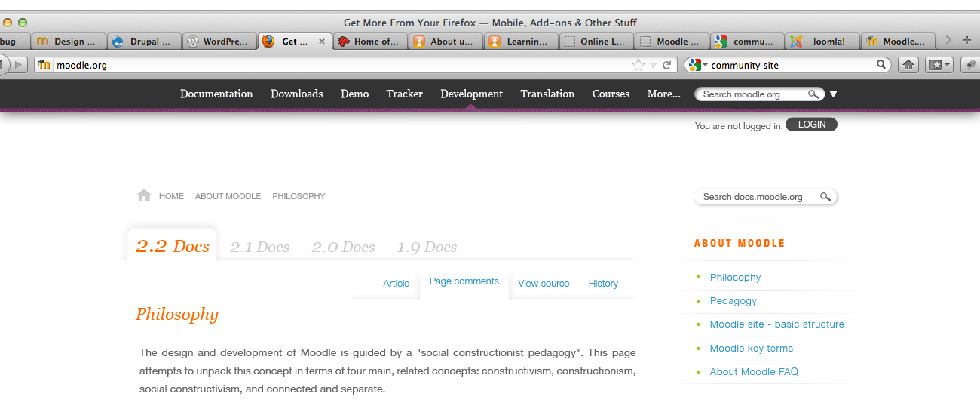Image resolution: width=980 pixels, height=409 pixels.
Task: Switch to the Online L... browser tab
Action: 597,42
